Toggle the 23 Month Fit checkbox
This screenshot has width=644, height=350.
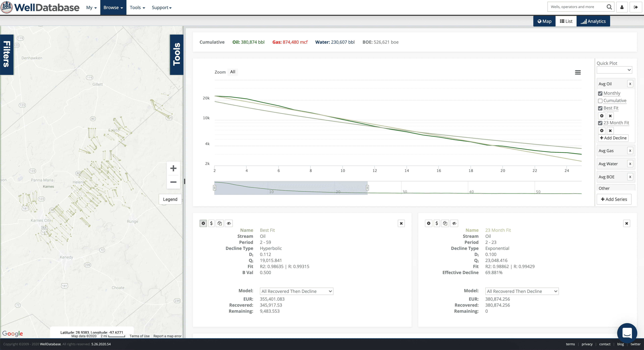coord(600,123)
